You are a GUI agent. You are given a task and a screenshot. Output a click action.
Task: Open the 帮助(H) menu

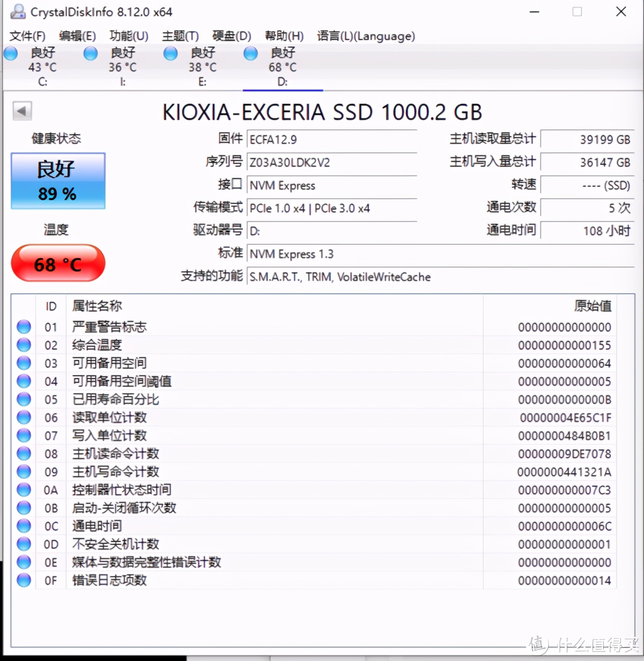click(284, 36)
